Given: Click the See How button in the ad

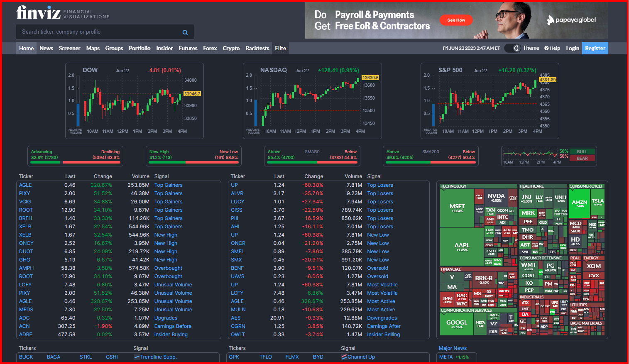Looking at the screenshot, I should [x=456, y=20].
